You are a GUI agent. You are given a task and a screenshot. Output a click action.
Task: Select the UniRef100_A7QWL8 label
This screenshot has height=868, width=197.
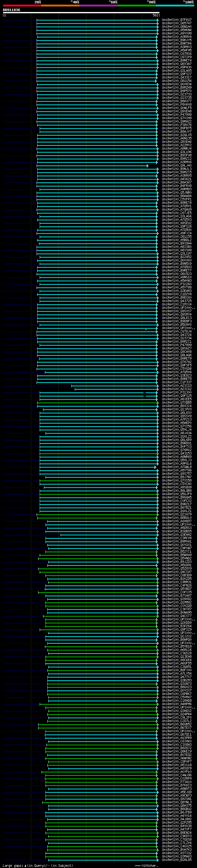pos(176,467)
